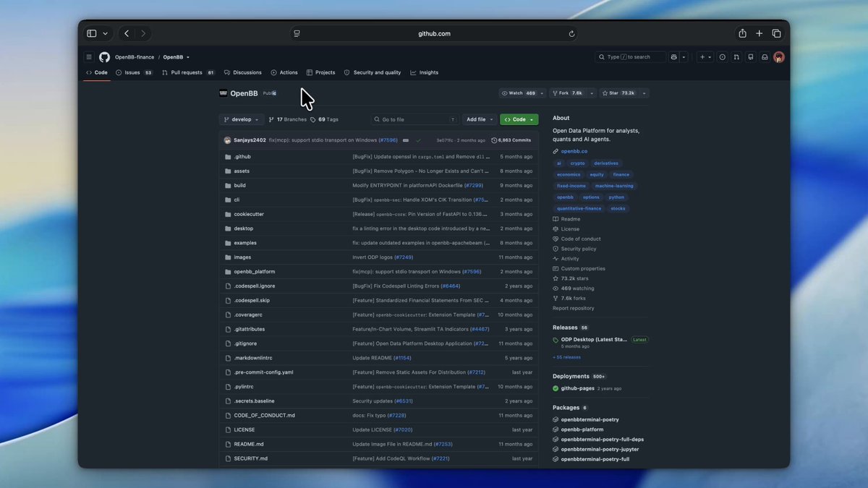The width and height of the screenshot is (868, 488).
Task: Watch the OpenBB repository
Action: tap(519, 93)
